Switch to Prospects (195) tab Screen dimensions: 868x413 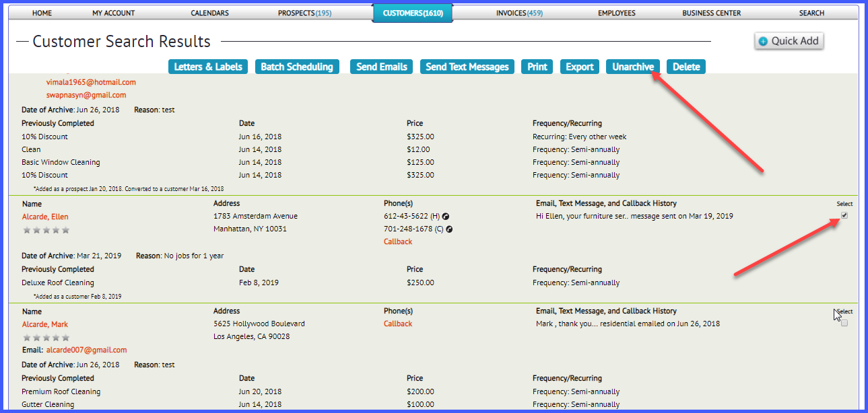click(304, 13)
